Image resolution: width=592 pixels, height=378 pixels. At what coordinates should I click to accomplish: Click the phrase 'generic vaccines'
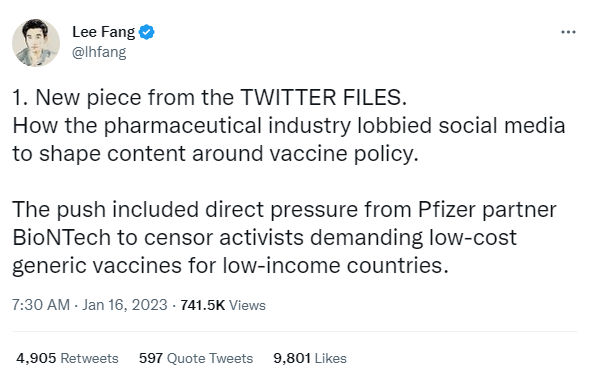(97, 266)
